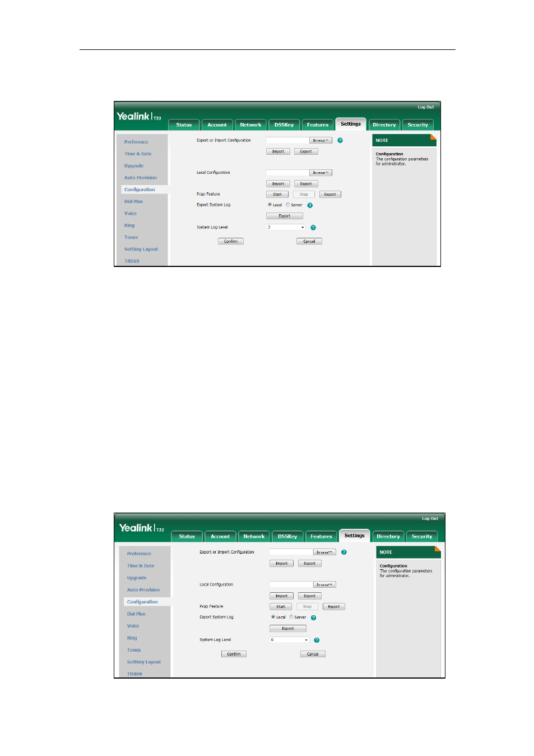Click Confirm button in lower screenshot
Screen dimensions: 534x756
[x=234, y=654]
